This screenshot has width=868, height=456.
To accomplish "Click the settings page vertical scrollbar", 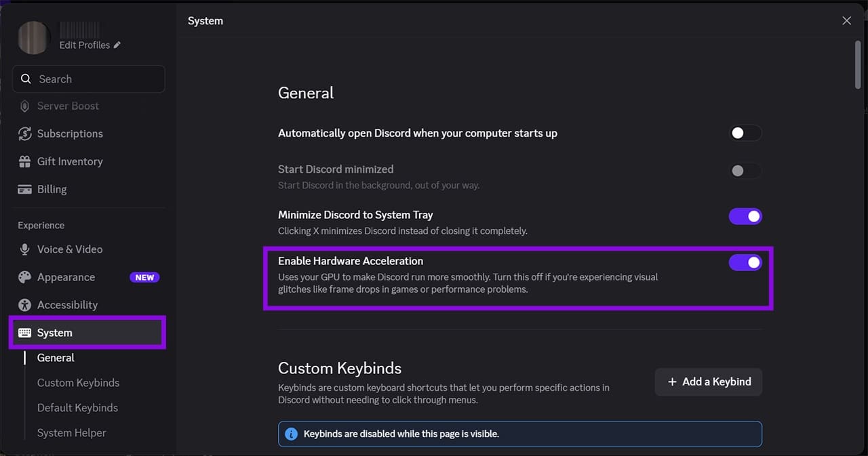I will click(x=858, y=65).
